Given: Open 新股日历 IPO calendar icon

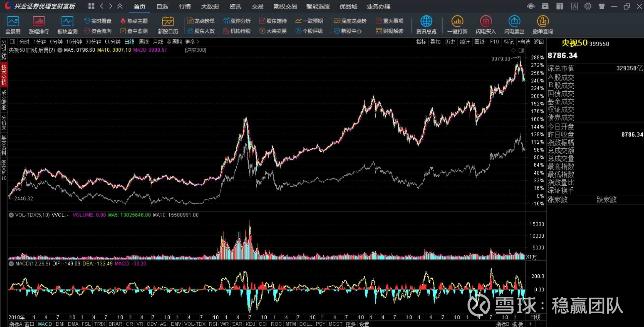Looking at the screenshot, I should [168, 25].
